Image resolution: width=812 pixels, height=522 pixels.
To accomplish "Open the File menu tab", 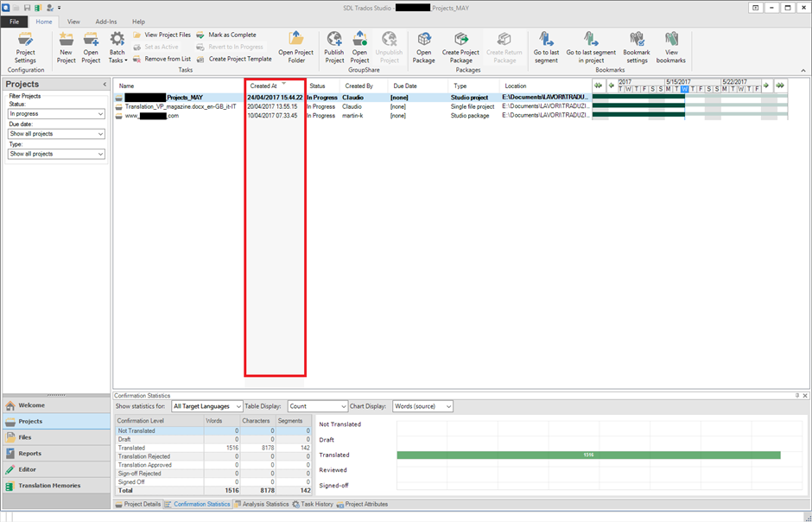I will (14, 22).
